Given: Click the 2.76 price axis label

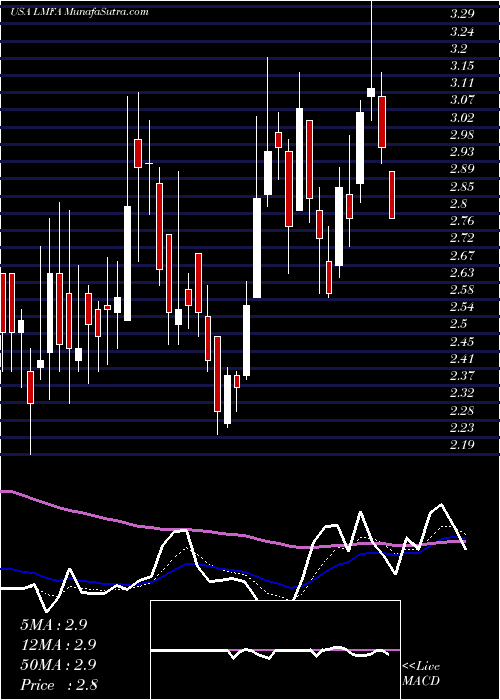Looking at the screenshot, I should 461,221.
